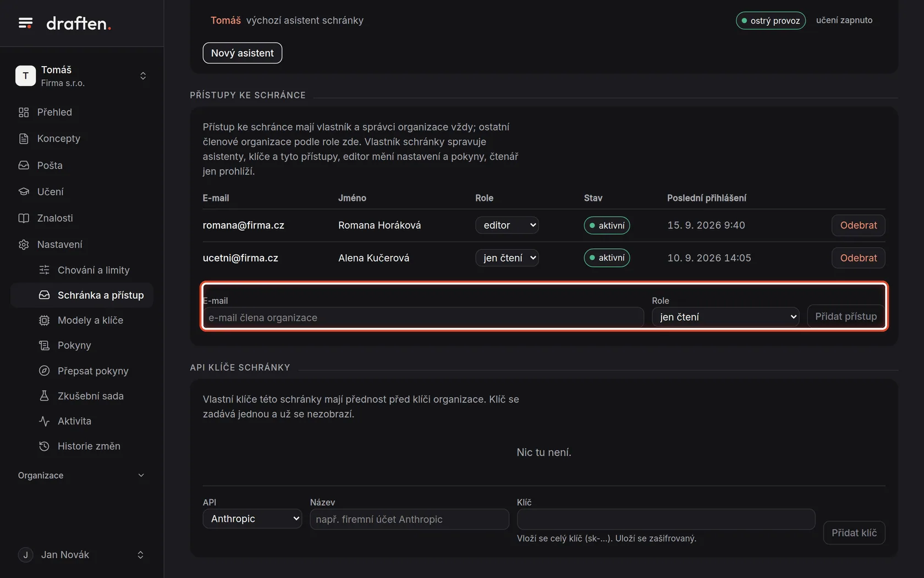Toggle the sidebar menu icon beside draften logo
The width and height of the screenshot is (924, 578).
click(x=25, y=23)
